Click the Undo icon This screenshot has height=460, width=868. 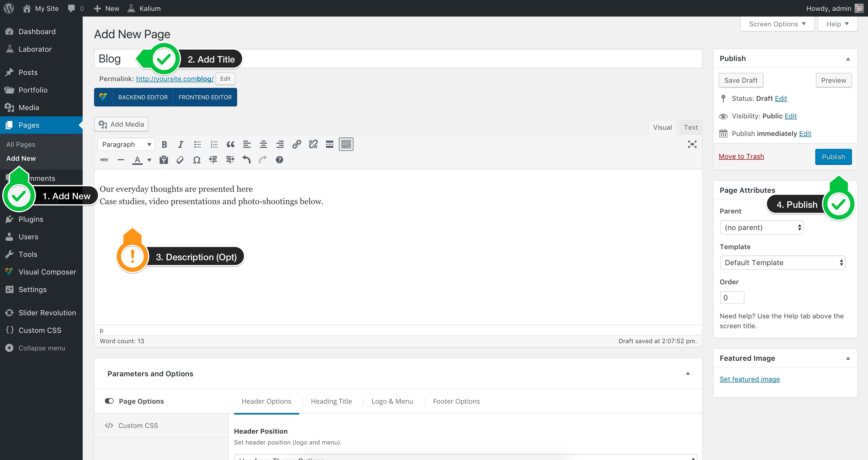(246, 160)
